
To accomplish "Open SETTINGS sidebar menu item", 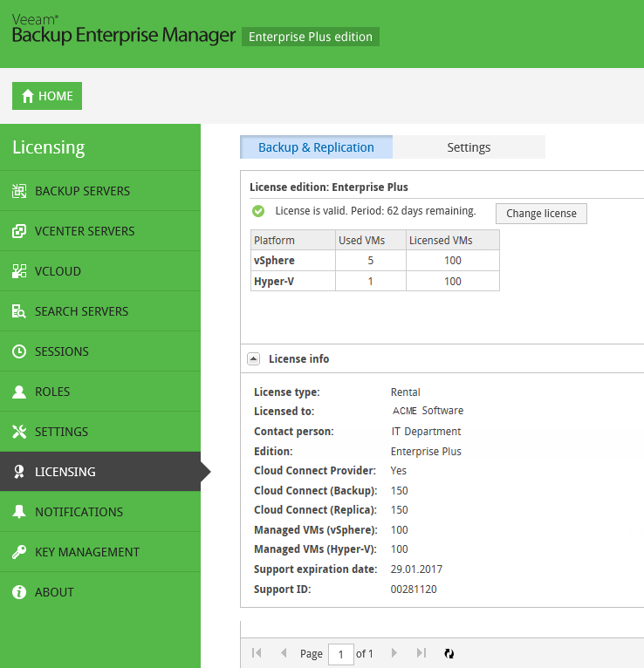I will point(100,432).
